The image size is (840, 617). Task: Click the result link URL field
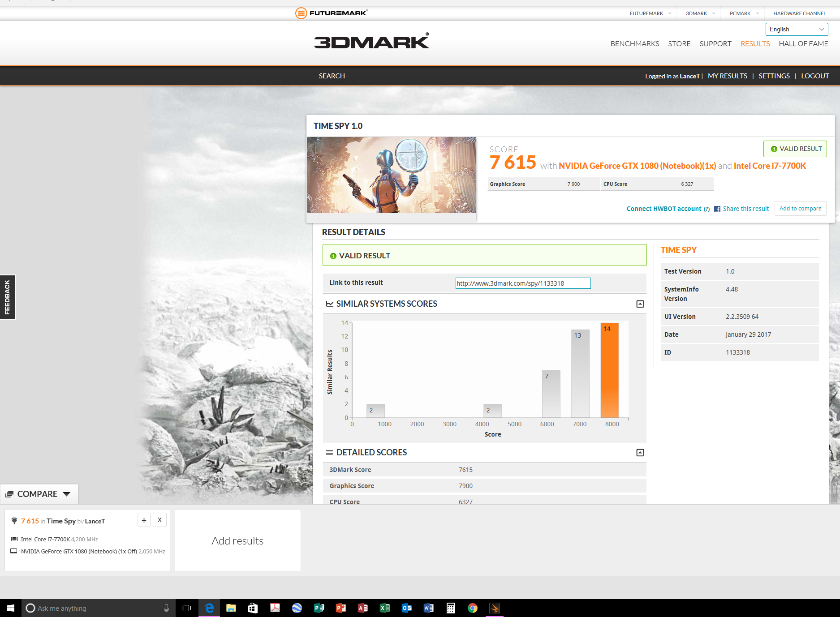point(523,283)
